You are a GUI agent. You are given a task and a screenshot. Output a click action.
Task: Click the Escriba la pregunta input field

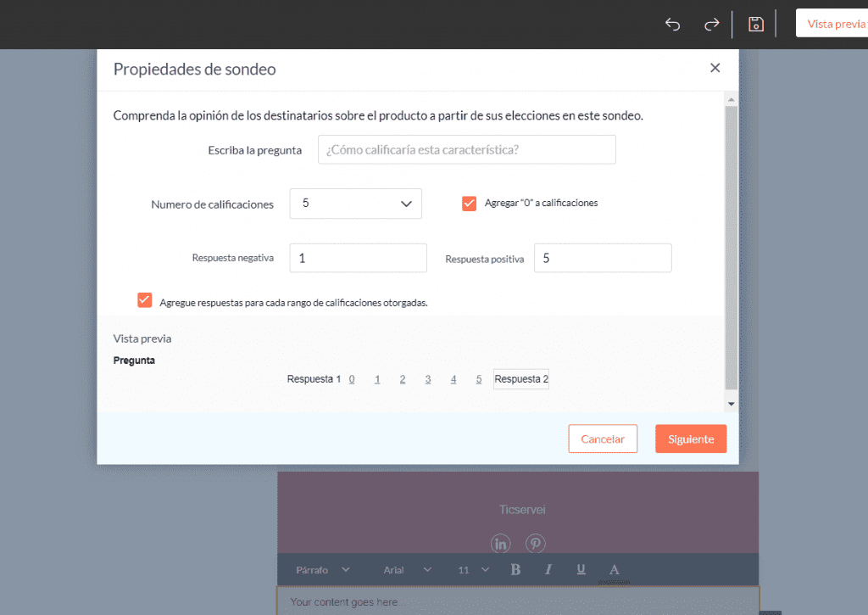pyautogui.click(x=466, y=149)
